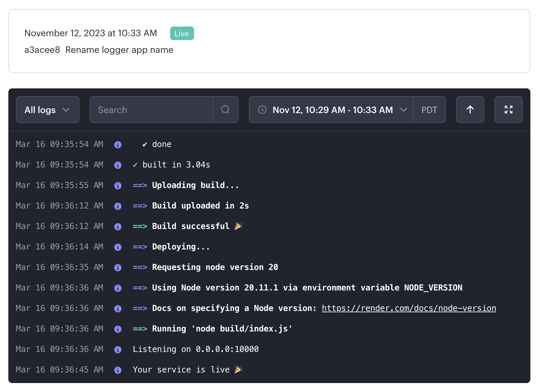The image size is (540, 392).
Task: Select the 'Rename logger app name' commit message
Action: (119, 50)
